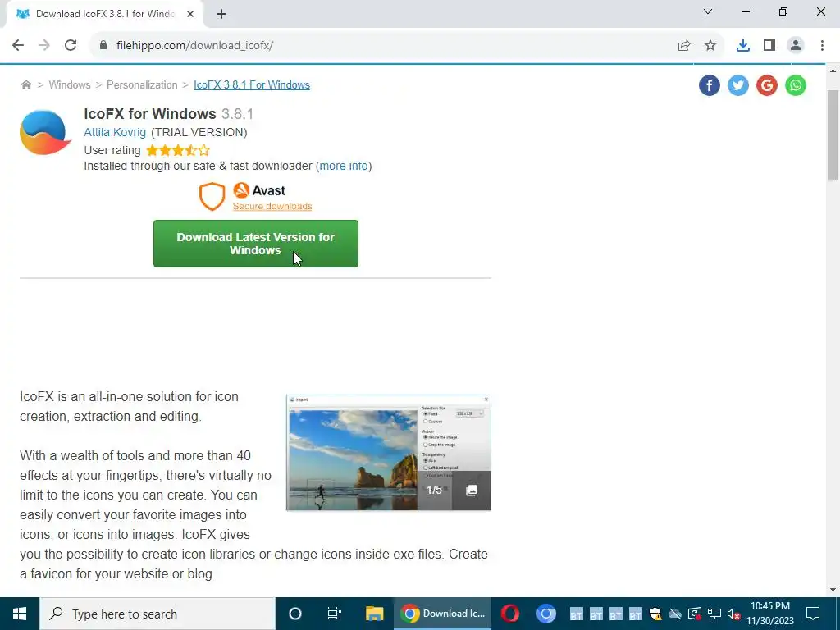This screenshot has height=630, width=840.
Task: Click Download Latest Version for Windows
Action: coord(256,244)
